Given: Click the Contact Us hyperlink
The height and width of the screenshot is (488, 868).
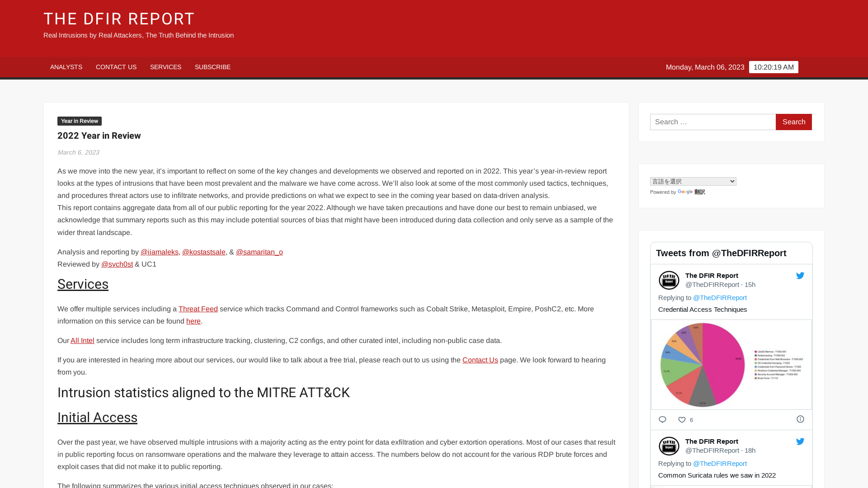Looking at the screenshot, I should [x=480, y=359].
